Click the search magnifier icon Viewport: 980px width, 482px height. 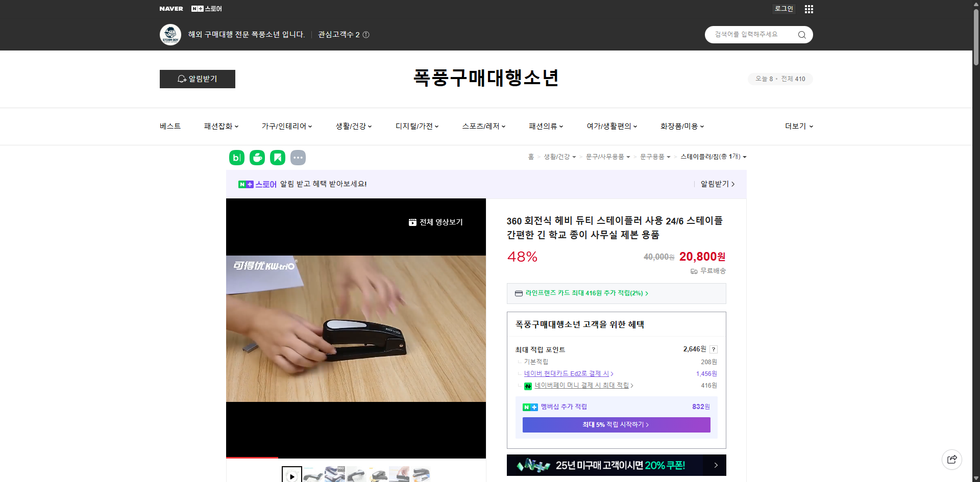click(x=801, y=34)
